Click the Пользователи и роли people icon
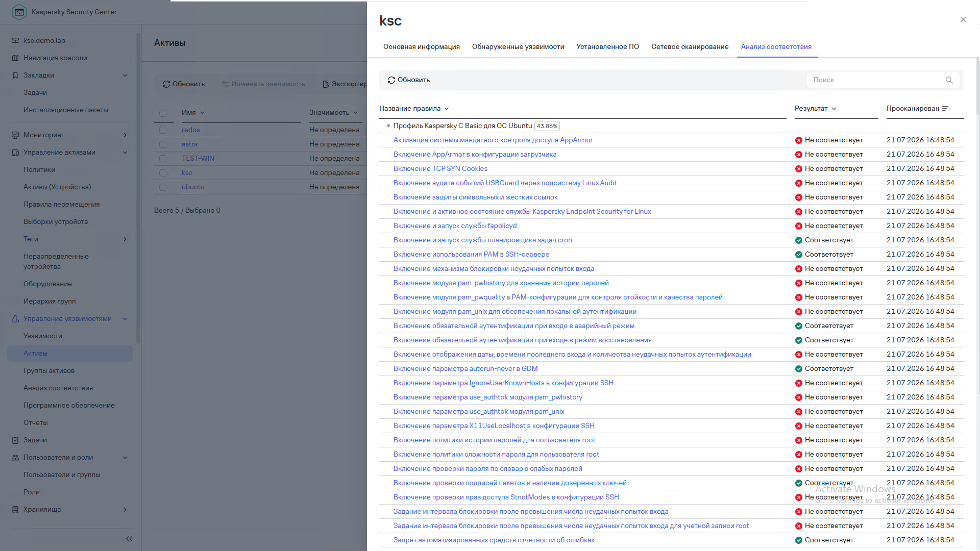Viewport: 980px width, 551px height. [x=15, y=458]
